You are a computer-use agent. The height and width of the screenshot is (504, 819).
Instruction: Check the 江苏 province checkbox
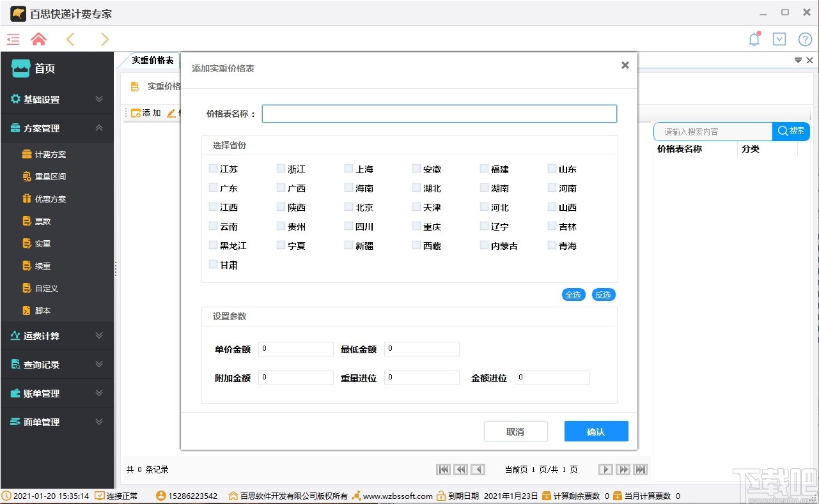click(212, 168)
